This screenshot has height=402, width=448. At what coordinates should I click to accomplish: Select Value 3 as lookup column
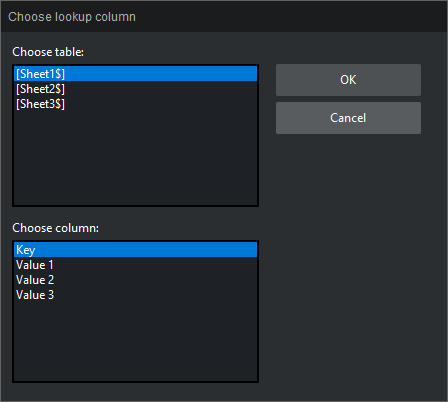coord(135,295)
